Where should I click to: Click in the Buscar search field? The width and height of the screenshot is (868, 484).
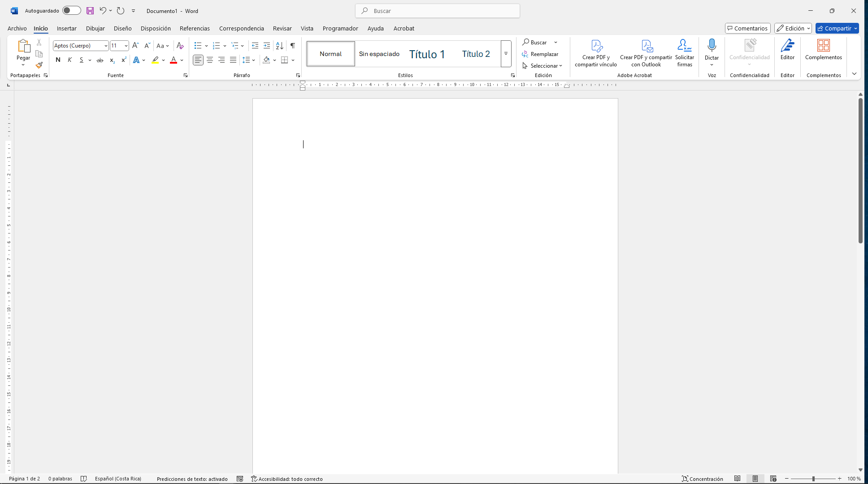tap(438, 11)
